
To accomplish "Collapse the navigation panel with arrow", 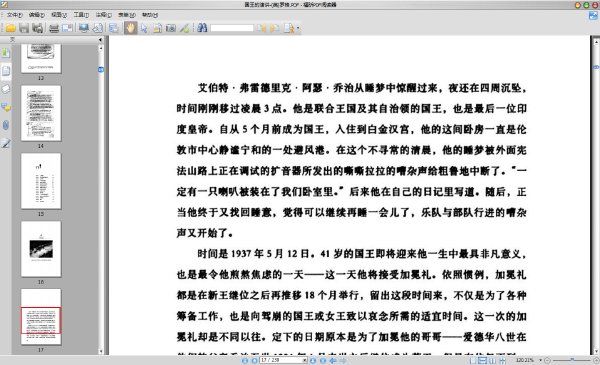I will coord(100,39).
